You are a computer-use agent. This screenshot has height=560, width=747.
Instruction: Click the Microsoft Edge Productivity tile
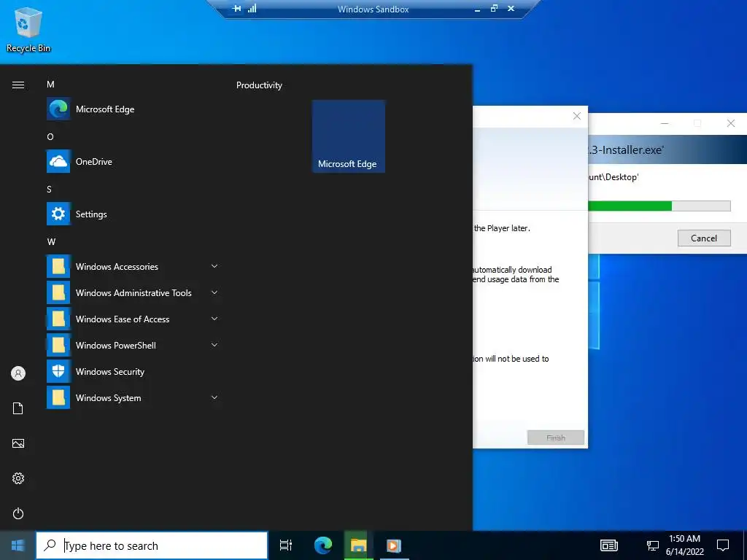click(348, 136)
